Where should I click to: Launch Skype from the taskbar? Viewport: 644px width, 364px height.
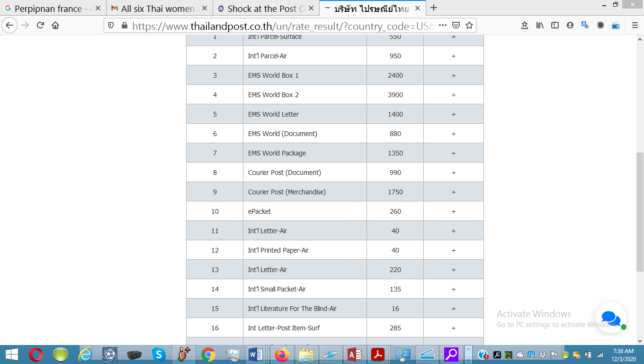[159, 354]
